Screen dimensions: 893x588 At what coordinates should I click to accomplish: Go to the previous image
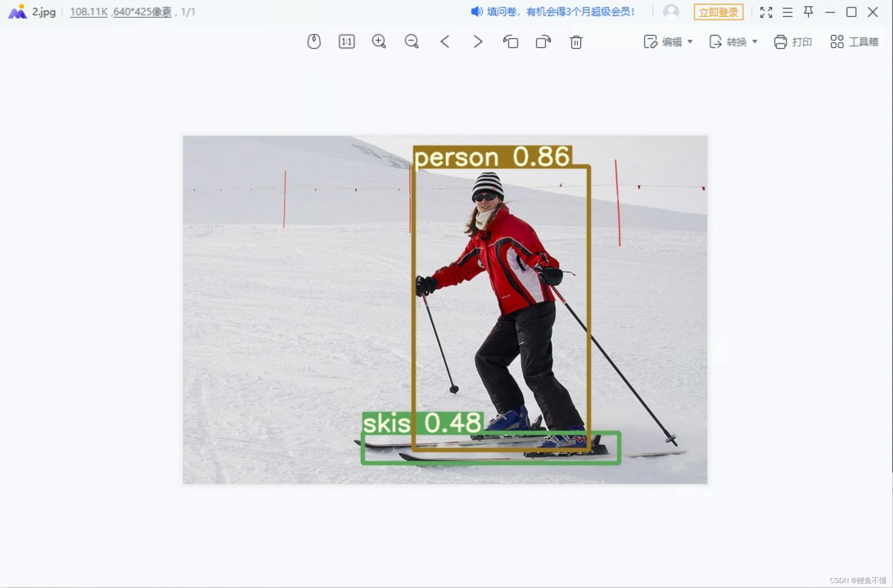pos(445,42)
